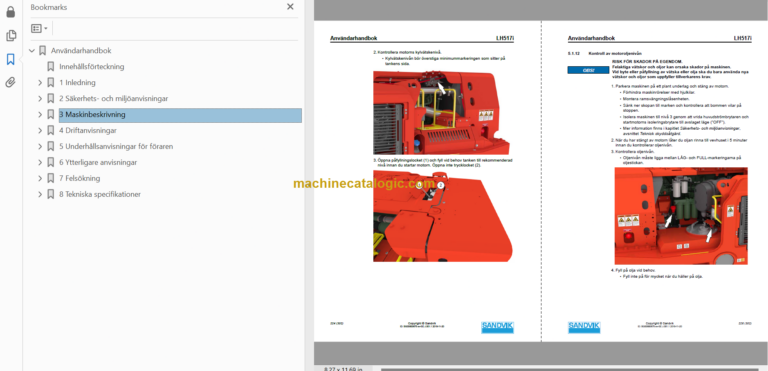The height and width of the screenshot is (371, 768).
Task: Click the security lock icon in sidebar
Action: coord(10,12)
